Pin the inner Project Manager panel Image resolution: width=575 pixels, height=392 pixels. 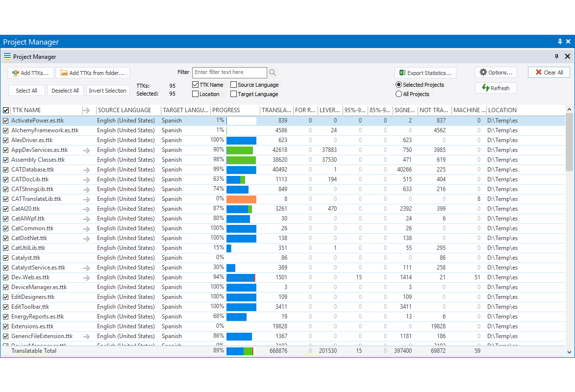556,56
